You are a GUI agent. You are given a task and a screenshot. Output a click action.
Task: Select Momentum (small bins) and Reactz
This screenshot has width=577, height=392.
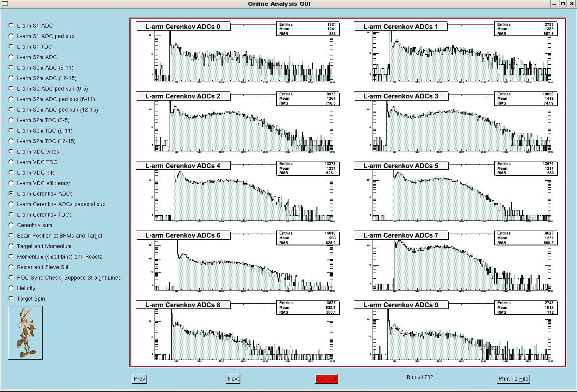(x=11, y=257)
